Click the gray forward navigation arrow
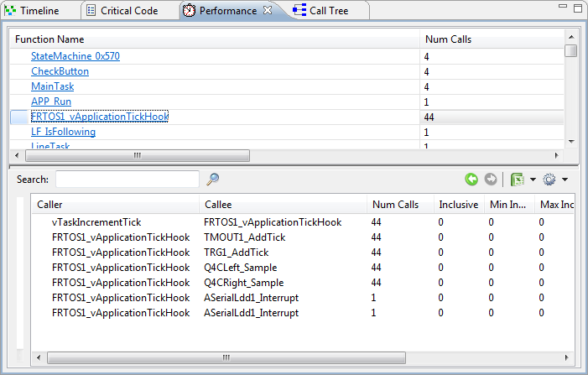Image resolution: width=588 pixels, height=375 pixels. tap(491, 180)
